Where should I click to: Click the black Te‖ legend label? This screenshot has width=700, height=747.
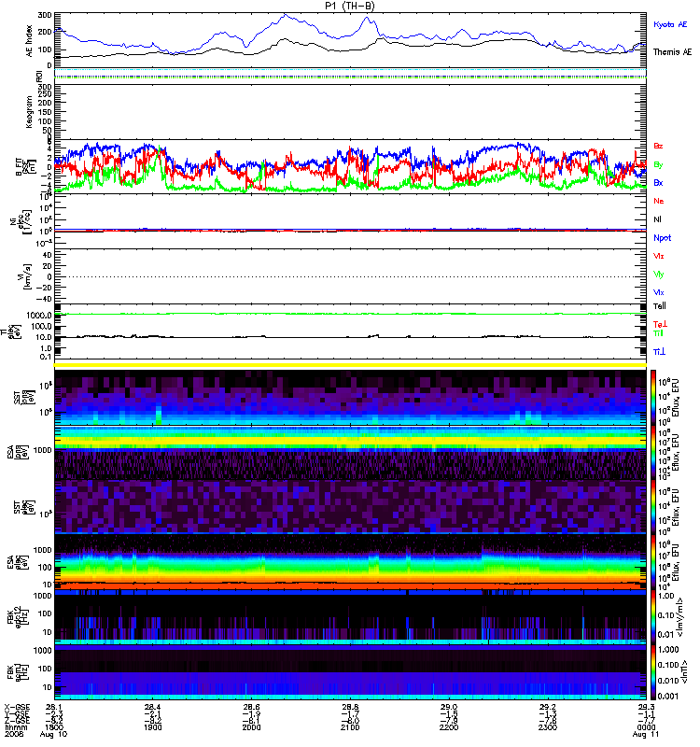(x=660, y=306)
